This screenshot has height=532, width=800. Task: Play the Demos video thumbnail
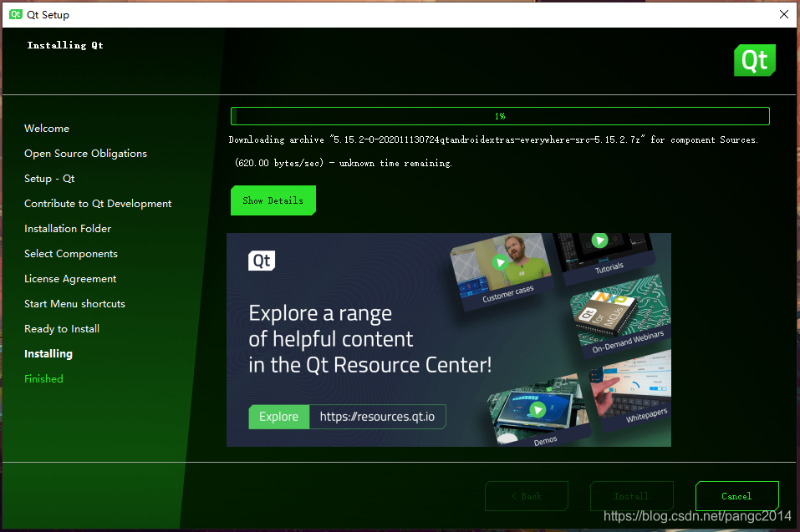pos(537,409)
